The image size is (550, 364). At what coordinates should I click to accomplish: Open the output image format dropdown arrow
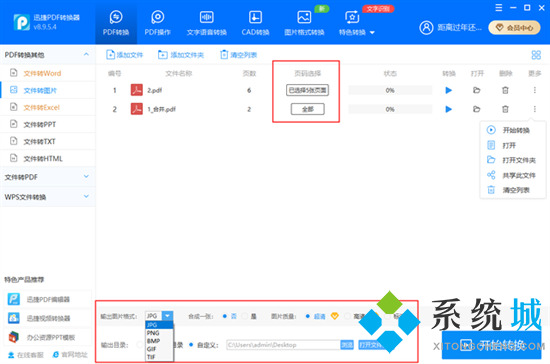pos(168,316)
